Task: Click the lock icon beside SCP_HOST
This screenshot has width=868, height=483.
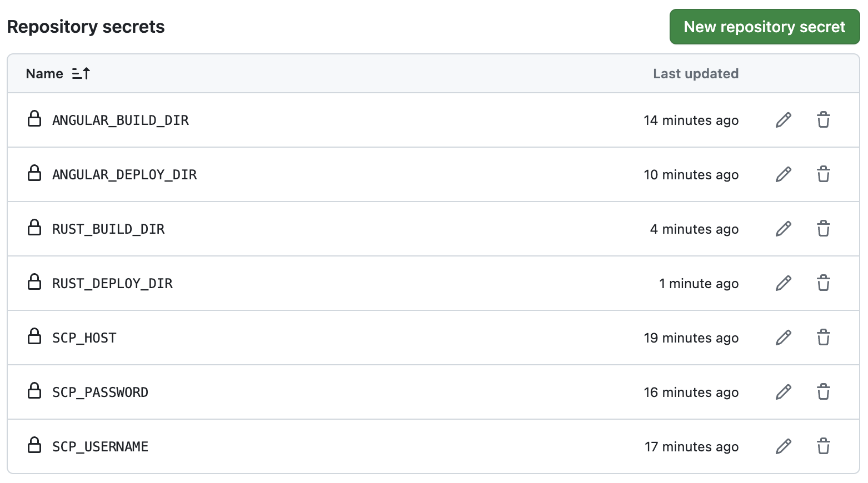Action: [x=34, y=336]
